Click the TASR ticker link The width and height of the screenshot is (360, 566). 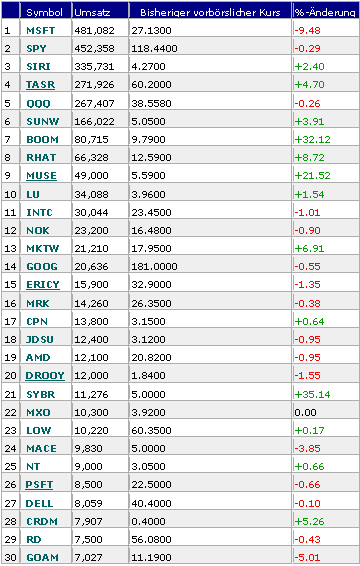pyautogui.click(x=40, y=85)
